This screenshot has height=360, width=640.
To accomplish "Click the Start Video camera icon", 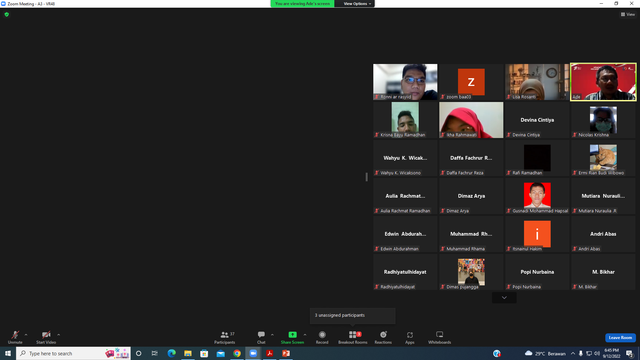I will (x=46, y=335).
